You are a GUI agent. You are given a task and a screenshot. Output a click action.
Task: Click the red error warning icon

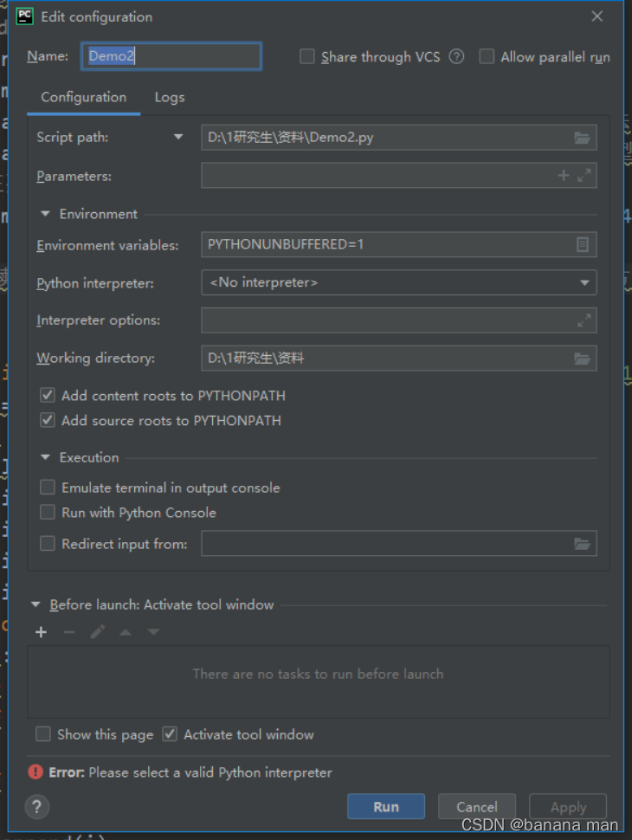click(x=35, y=772)
